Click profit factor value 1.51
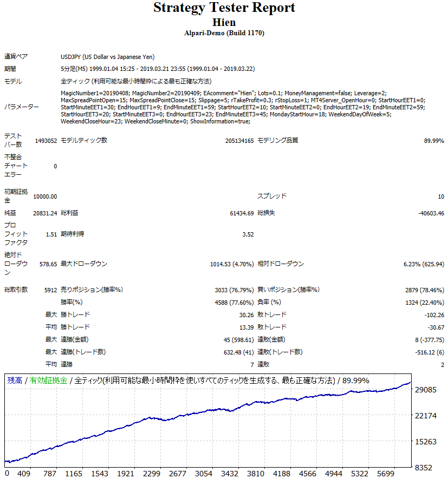 click(x=51, y=234)
